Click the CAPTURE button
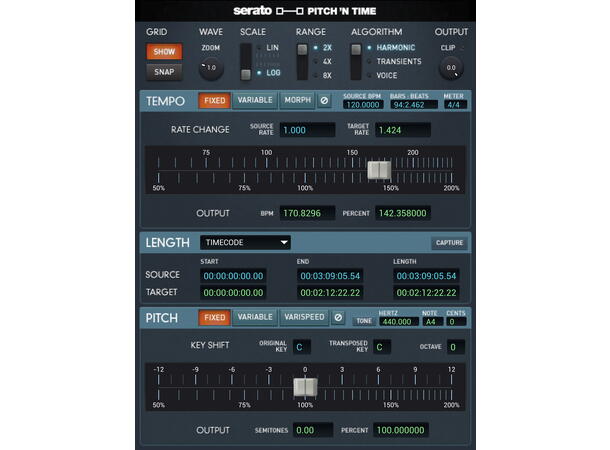The image size is (610, 450). (x=449, y=243)
